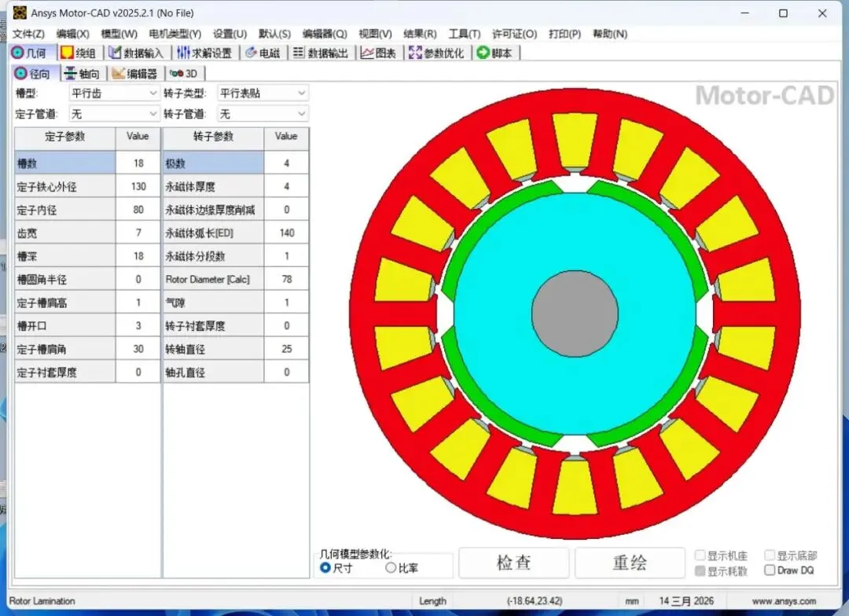This screenshot has height=616, width=849.
Task: Click the 定子参数 column header
Action: (x=65, y=137)
